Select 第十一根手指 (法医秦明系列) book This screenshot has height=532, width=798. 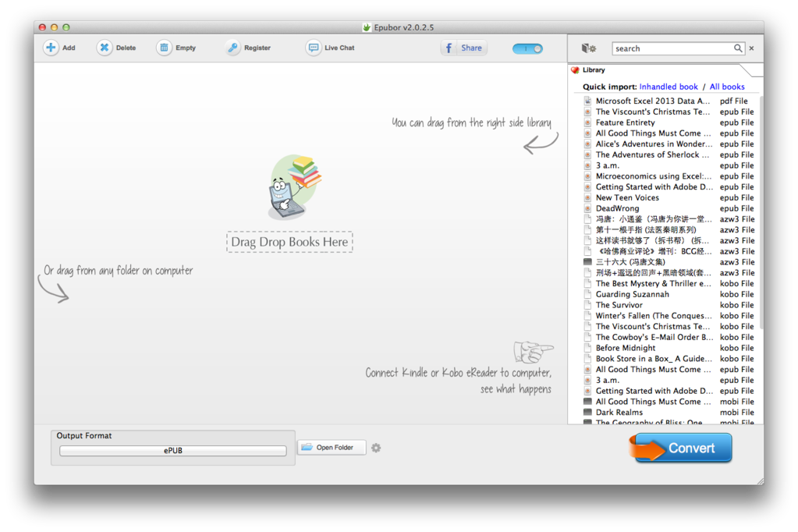click(x=669, y=229)
